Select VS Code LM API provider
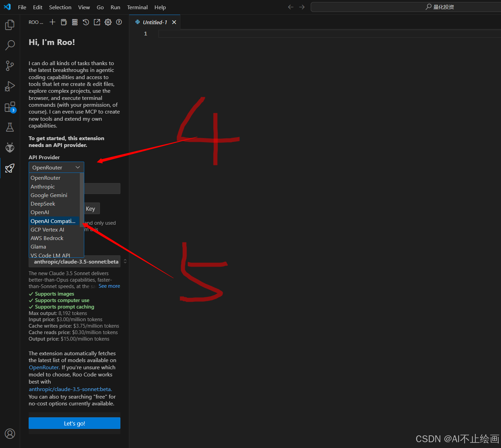The height and width of the screenshot is (448, 501). point(55,255)
